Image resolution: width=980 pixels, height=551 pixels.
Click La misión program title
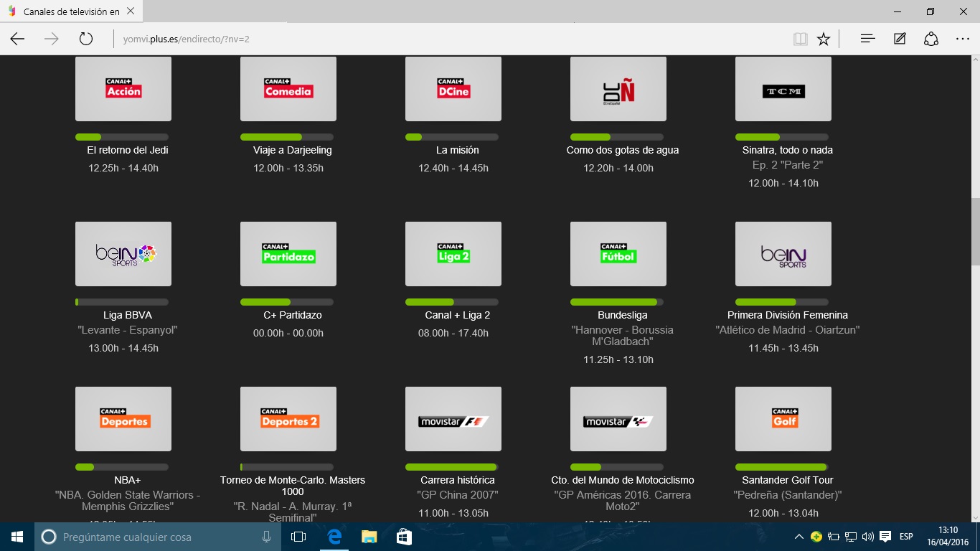pos(458,150)
